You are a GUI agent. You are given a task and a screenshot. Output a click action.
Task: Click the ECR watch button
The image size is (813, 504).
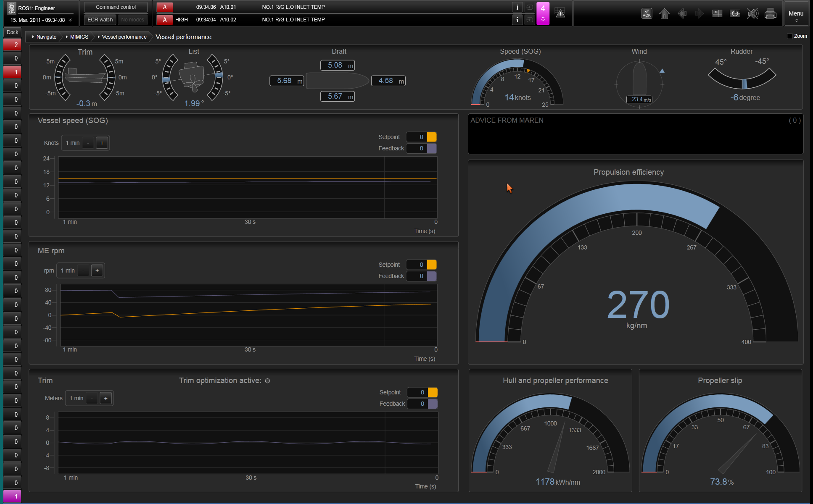[x=100, y=20]
